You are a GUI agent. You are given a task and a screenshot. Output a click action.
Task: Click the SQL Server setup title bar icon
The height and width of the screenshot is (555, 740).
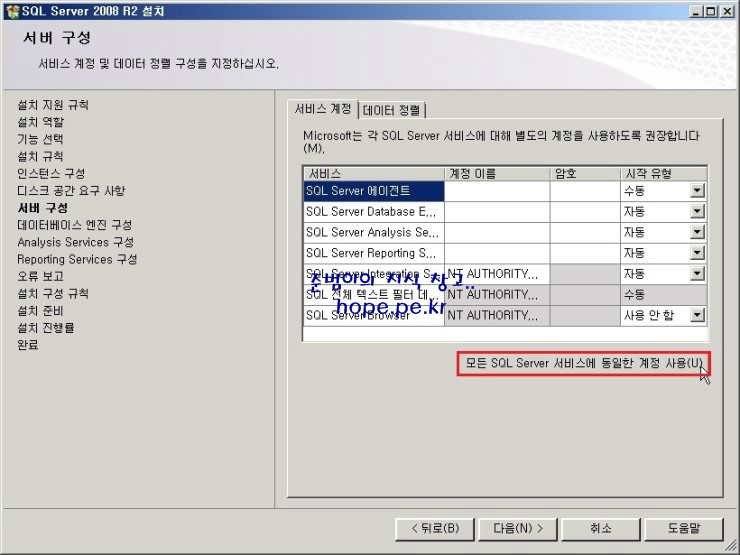click(12, 11)
